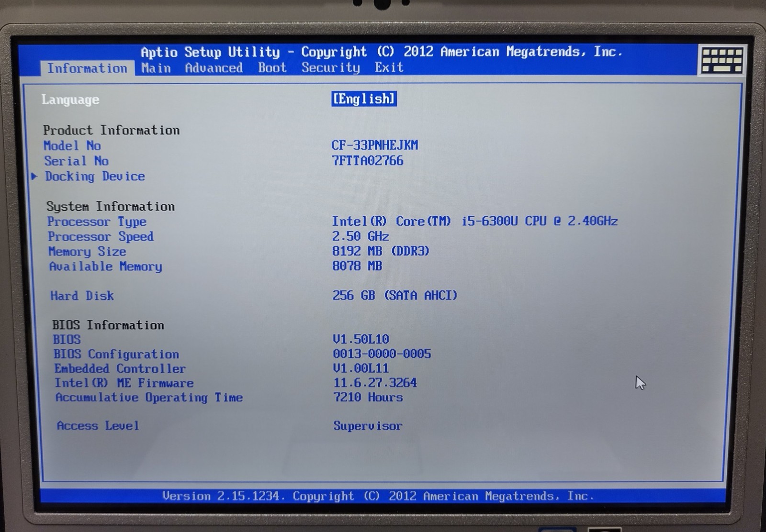Image resolution: width=766 pixels, height=532 pixels.
Task: Expand the Docking Device submenu arrow
Action: 34,176
